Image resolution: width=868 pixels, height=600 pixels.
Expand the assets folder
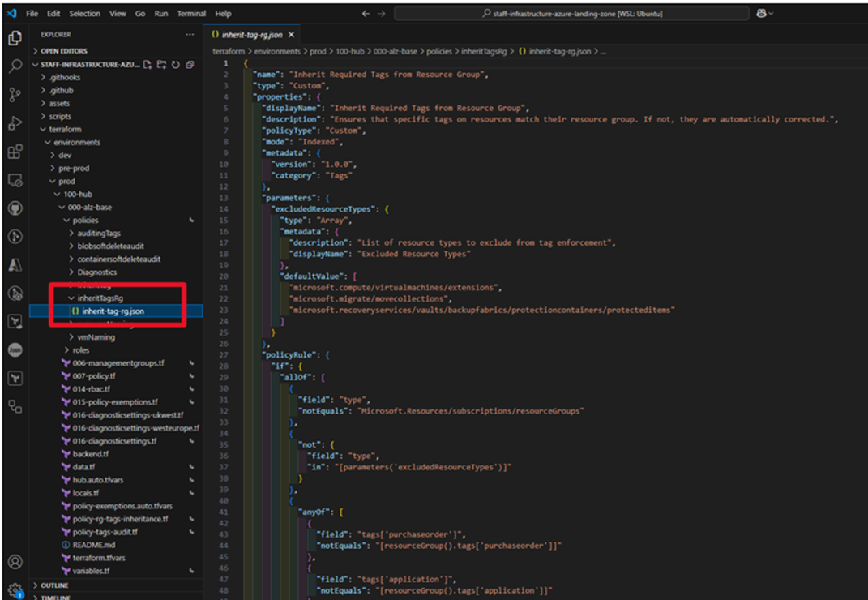[x=59, y=104]
